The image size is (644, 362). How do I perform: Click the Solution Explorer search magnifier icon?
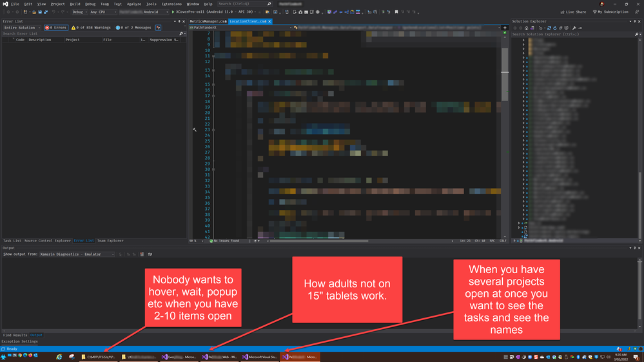637,34
